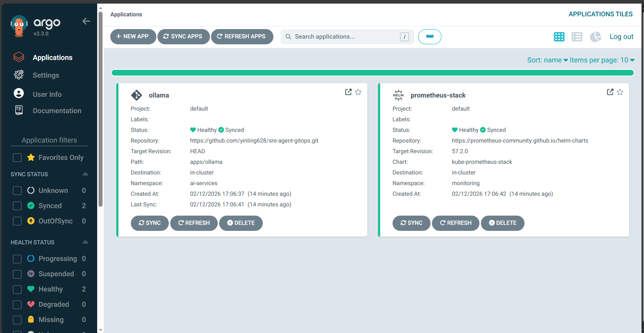Click the Applications breadcrumb
Screen dimensions: 644x333
tap(126, 14)
